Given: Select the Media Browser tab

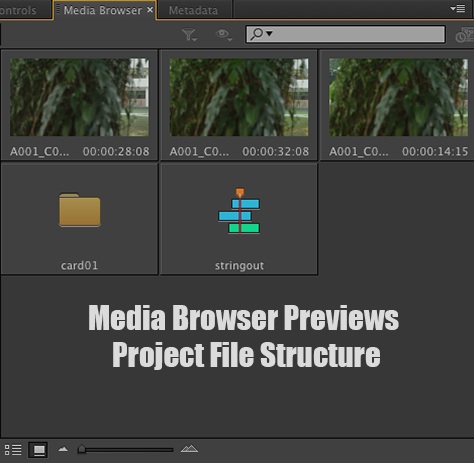Looking at the screenshot, I should click(103, 10).
